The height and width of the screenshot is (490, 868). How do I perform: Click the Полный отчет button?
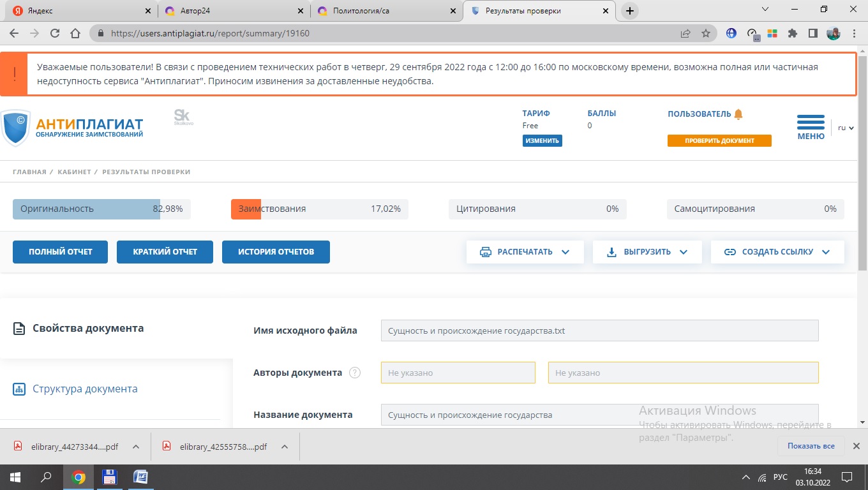pyautogui.click(x=60, y=252)
